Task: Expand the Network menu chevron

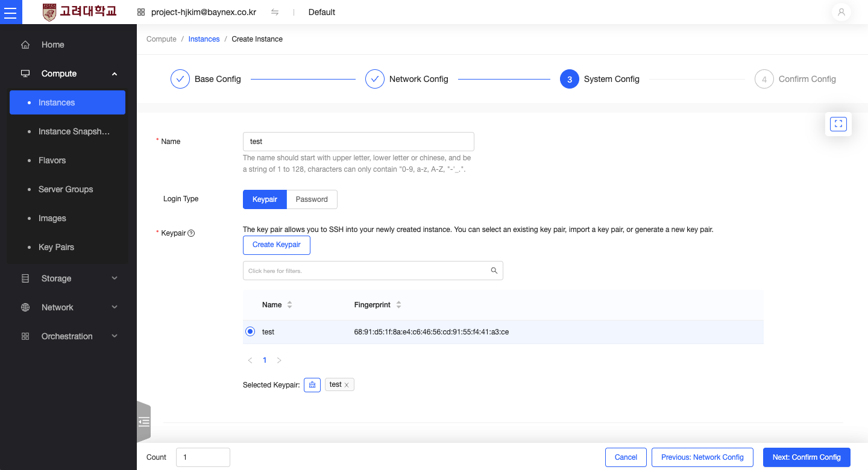Action: [x=115, y=307]
